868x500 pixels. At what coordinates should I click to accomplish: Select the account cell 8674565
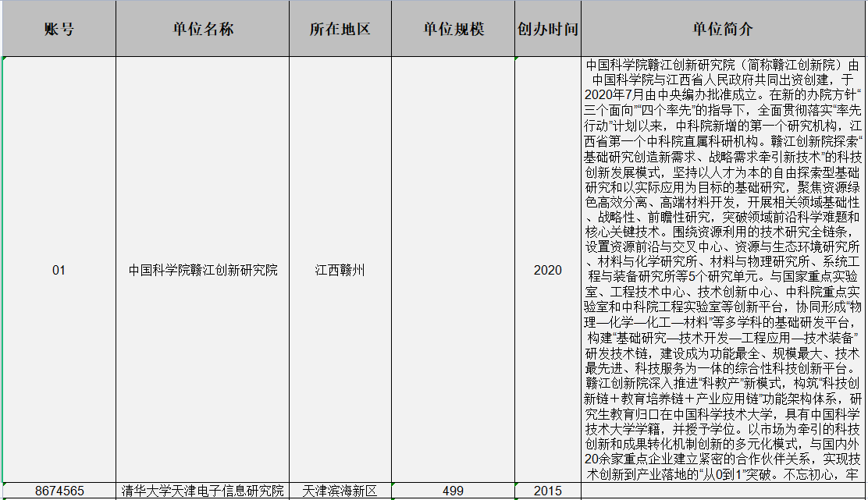[59, 491]
